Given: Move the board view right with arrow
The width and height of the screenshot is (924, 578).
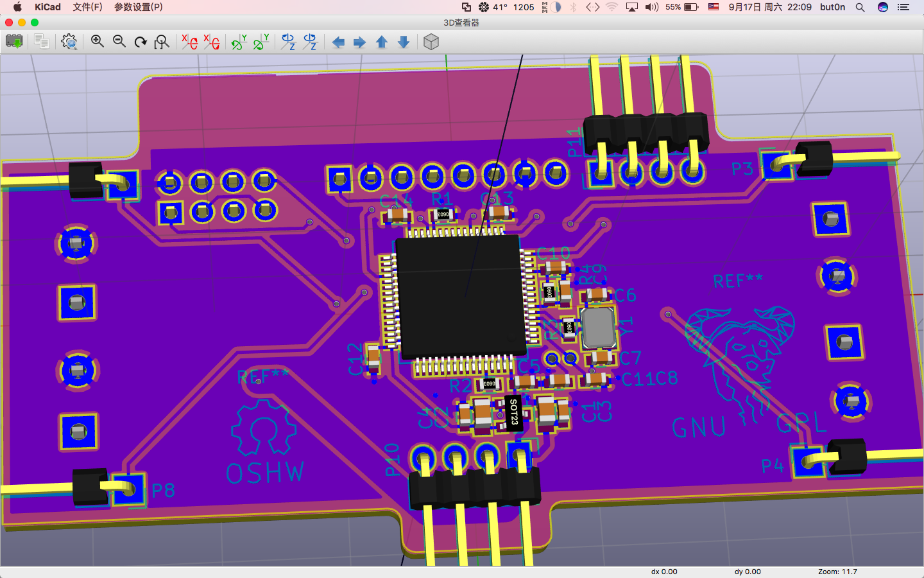Looking at the screenshot, I should (360, 42).
